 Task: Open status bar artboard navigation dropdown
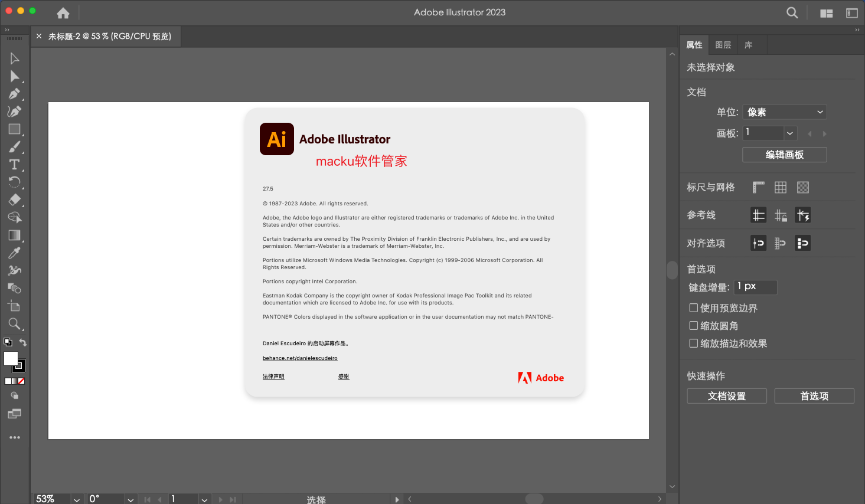[204, 499]
